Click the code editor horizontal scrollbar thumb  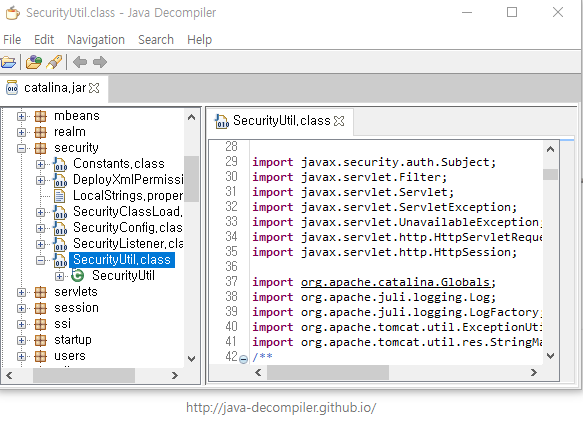click(328, 372)
